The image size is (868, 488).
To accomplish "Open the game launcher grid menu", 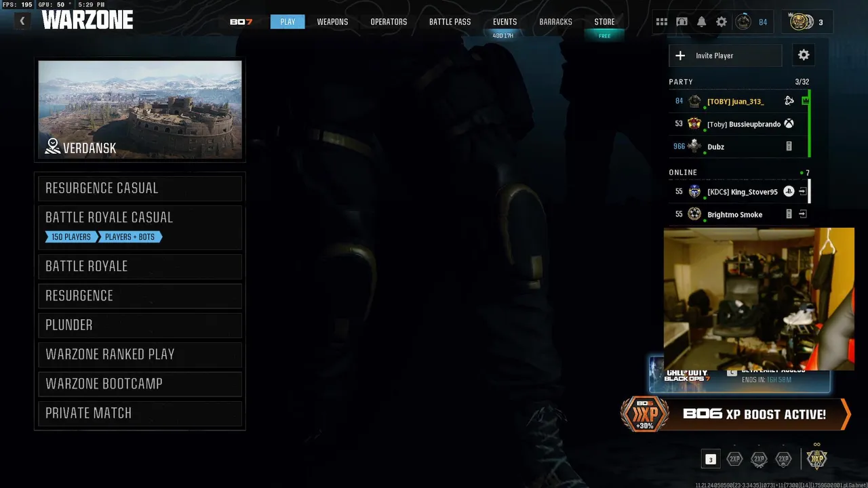I will pos(662,22).
